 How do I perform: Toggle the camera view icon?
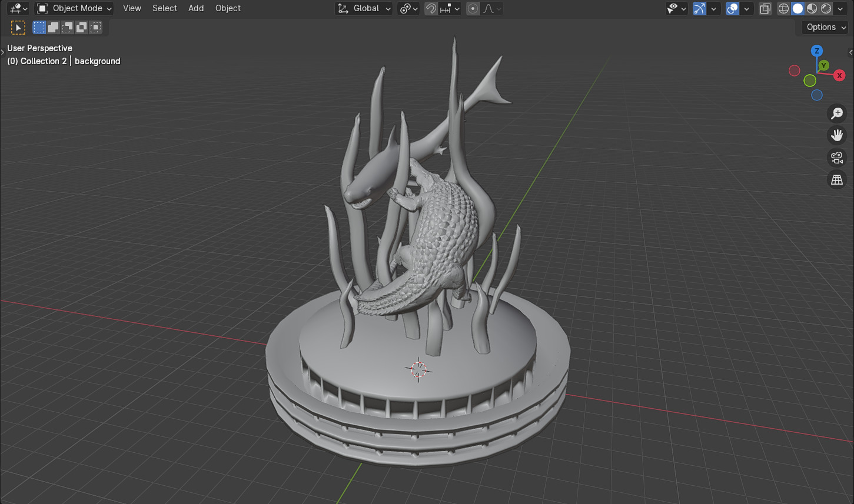(836, 158)
